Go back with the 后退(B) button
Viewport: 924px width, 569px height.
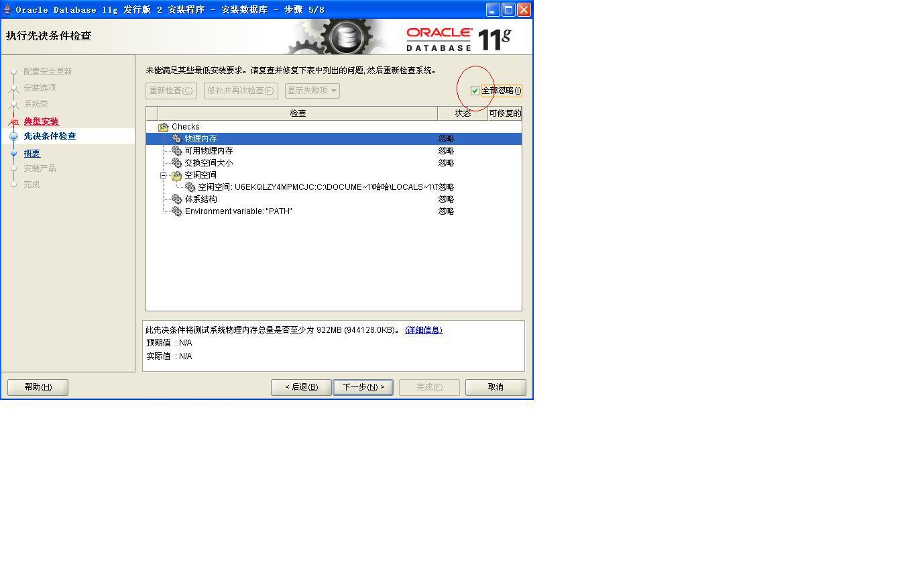pos(301,387)
